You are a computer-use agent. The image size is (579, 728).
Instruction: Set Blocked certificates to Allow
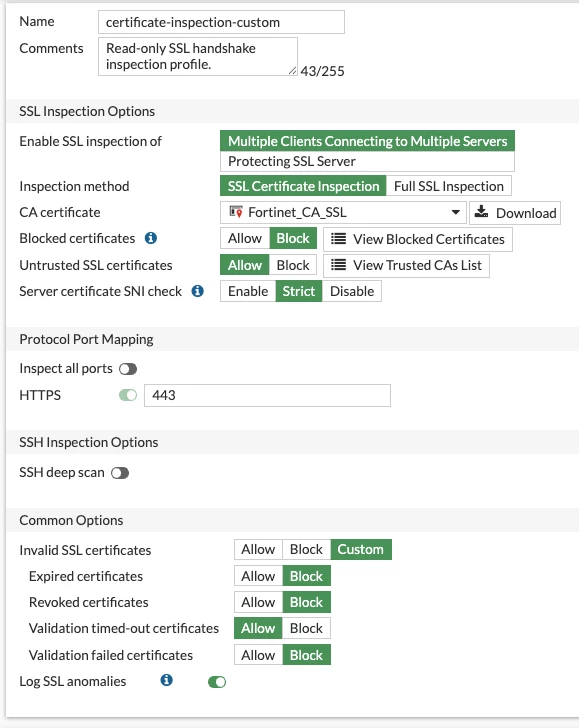(x=245, y=238)
